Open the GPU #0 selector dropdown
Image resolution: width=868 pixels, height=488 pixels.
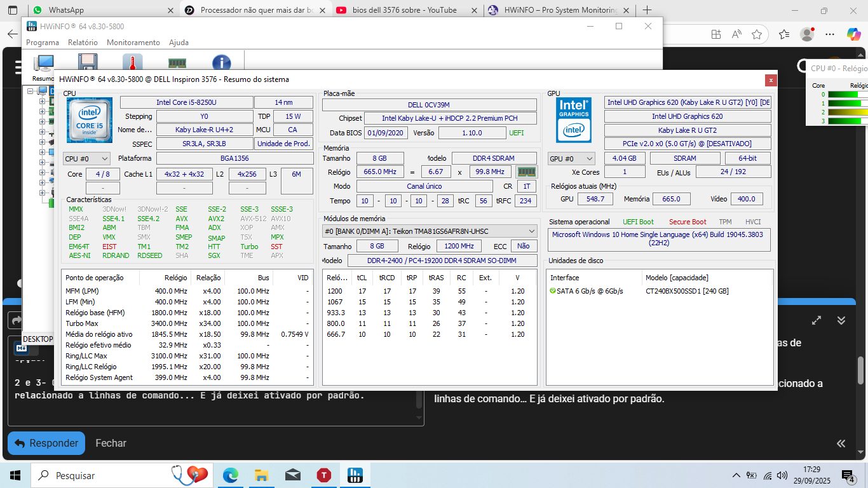pos(571,158)
